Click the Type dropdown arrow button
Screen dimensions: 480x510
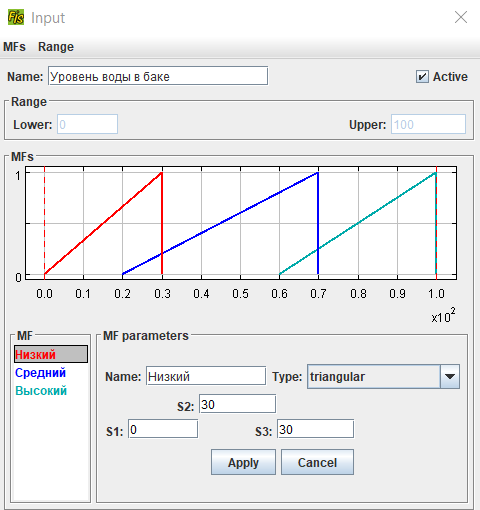450,377
